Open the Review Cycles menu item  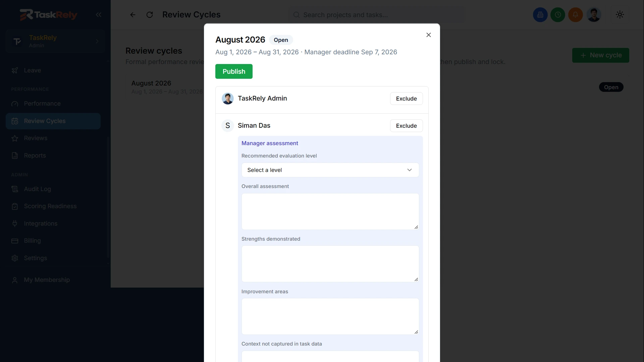click(53, 121)
